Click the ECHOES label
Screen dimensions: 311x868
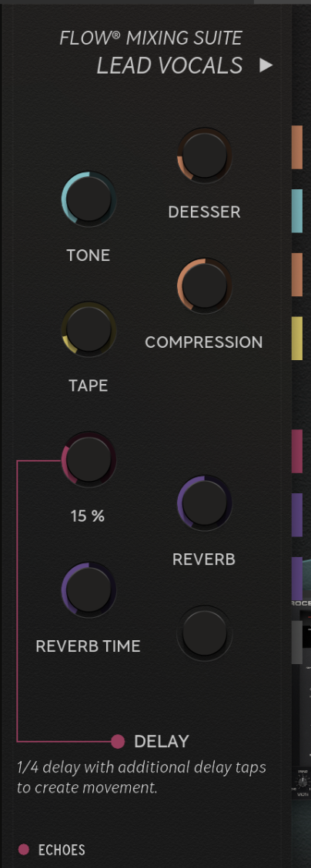pyautogui.click(x=62, y=850)
